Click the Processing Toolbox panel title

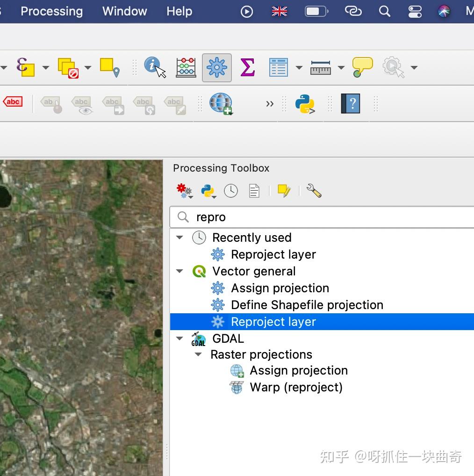tap(221, 168)
